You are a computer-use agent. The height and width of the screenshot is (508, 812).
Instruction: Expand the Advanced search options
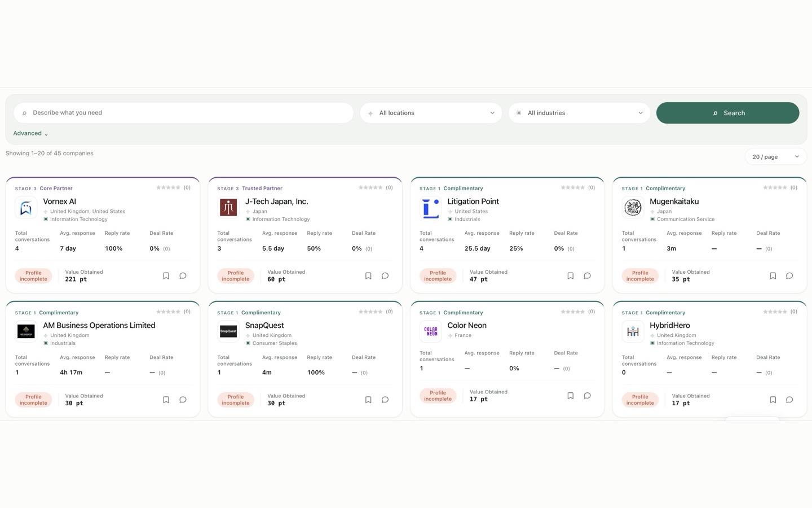click(x=30, y=134)
